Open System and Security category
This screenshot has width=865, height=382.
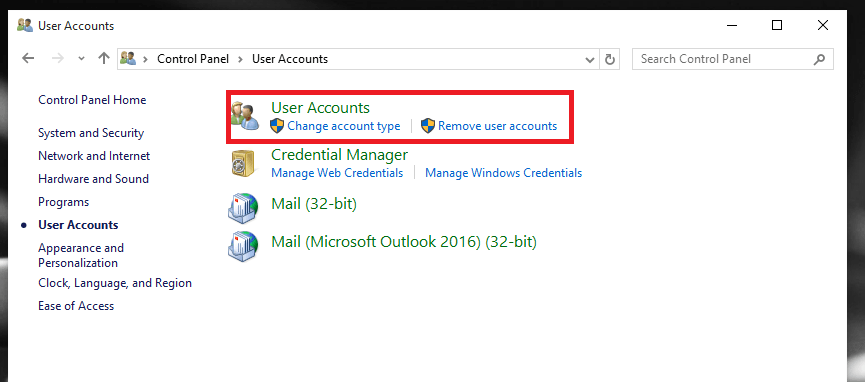point(91,133)
